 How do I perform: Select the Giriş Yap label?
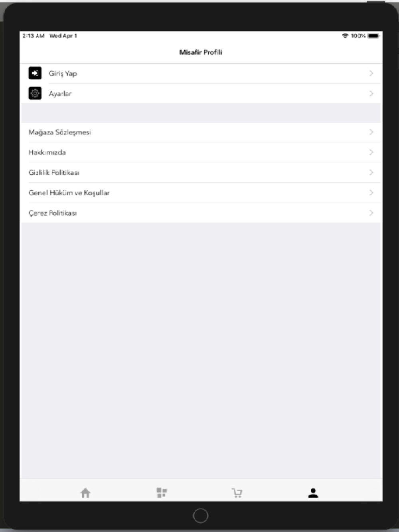(63, 74)
